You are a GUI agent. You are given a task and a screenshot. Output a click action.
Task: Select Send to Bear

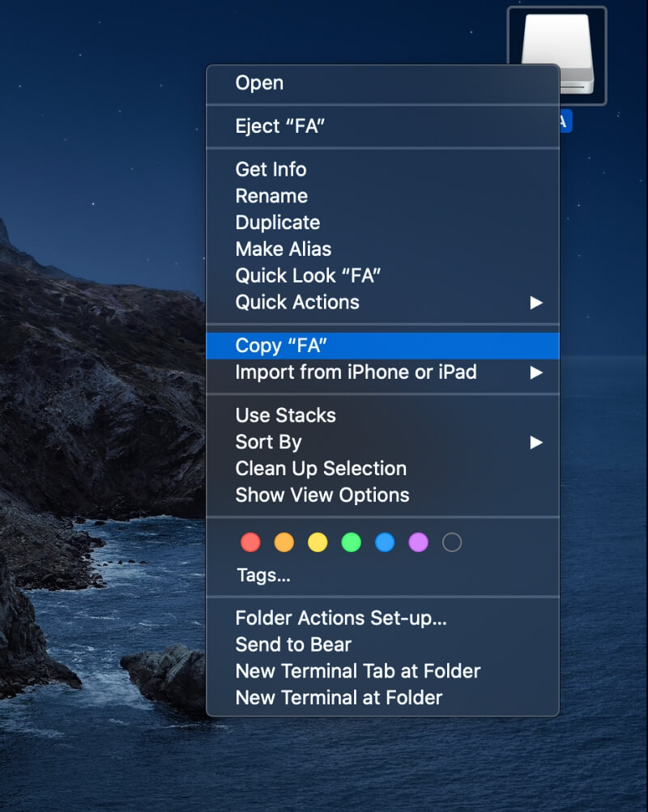click(x=383, y=644)
